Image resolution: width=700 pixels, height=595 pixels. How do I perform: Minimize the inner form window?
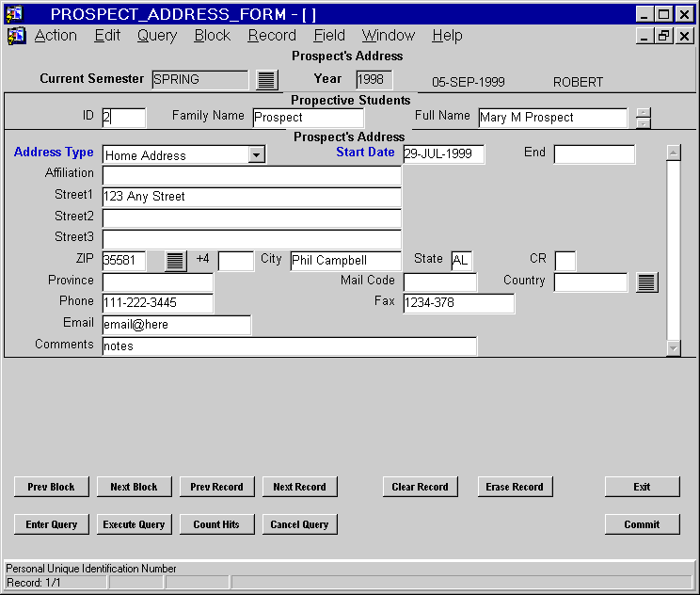tap(644, 36)
